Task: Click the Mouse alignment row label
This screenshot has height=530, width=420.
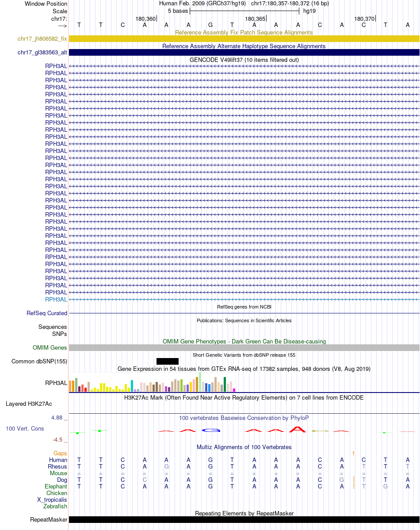Action: click(x=58, y=473)
